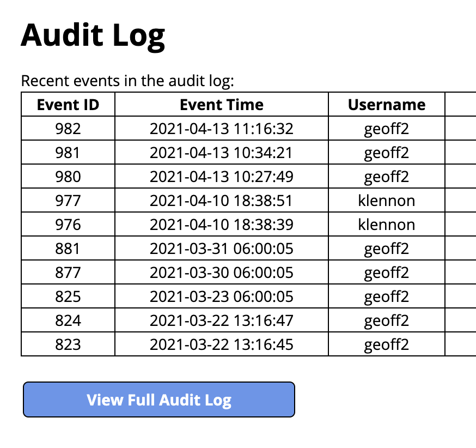
Task: Click the Event Time column header
Action: coord(222,105)
